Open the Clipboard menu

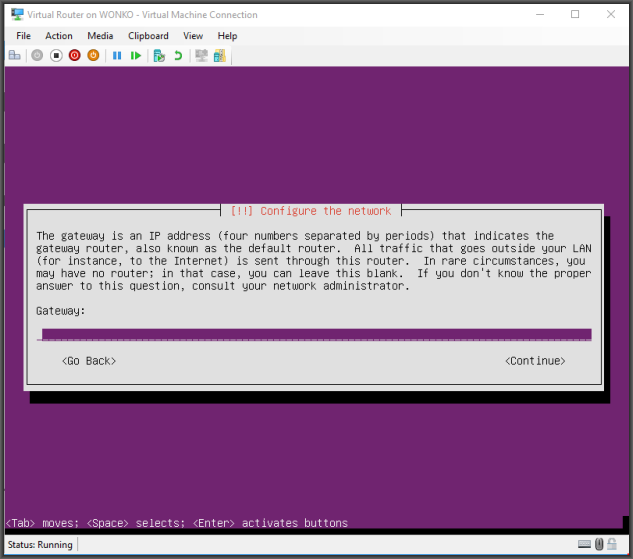[148, 36]
